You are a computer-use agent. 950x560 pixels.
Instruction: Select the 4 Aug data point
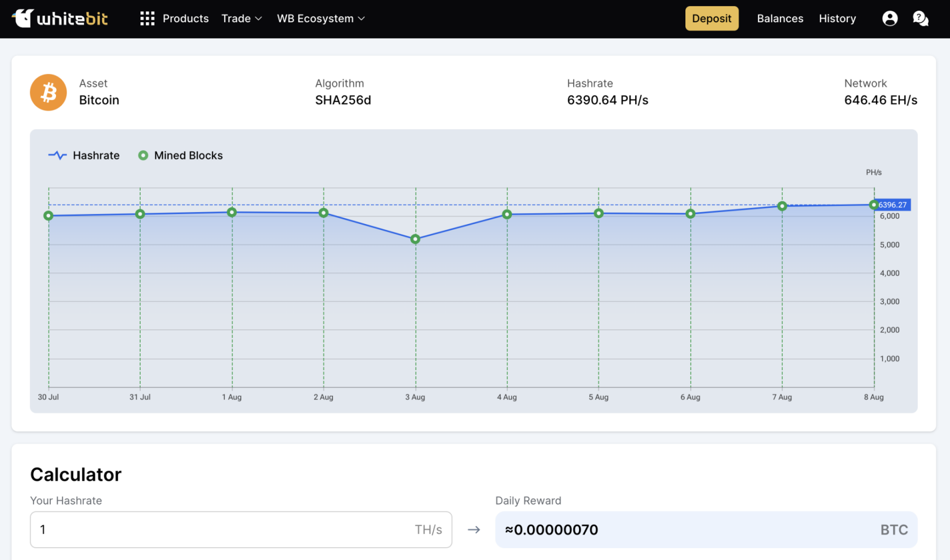507,215
